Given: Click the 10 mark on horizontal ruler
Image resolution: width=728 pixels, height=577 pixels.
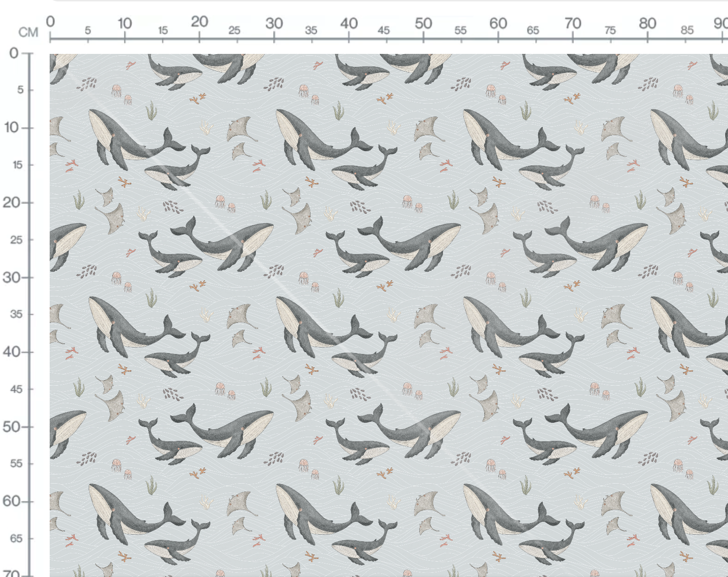Looking at the screenshot, I should [x=124, y=23].
